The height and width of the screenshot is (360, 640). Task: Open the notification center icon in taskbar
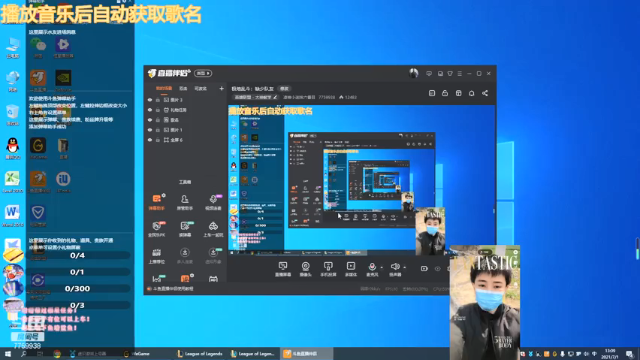pyautogui.click(x=630, y=353)
